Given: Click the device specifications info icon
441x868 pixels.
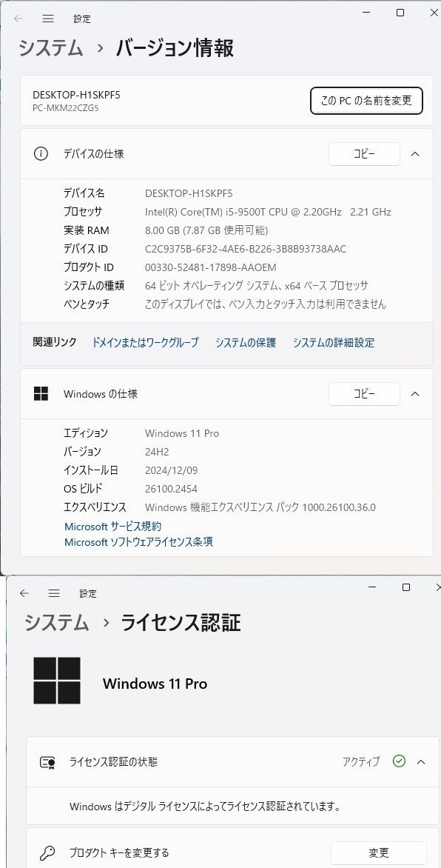Looking at the screenshot, I should coord(41,154).
